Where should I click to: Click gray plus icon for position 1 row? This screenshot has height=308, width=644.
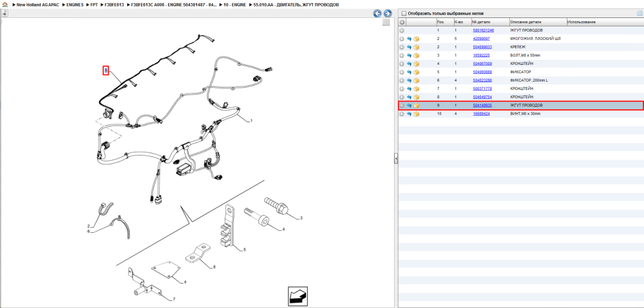point(402,30)
